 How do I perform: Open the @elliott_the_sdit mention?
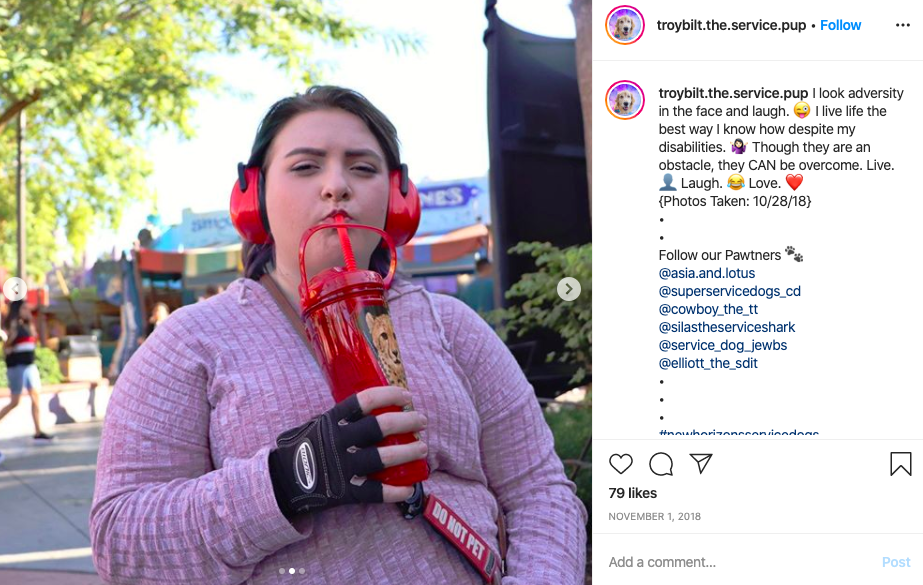click(708, 363)
